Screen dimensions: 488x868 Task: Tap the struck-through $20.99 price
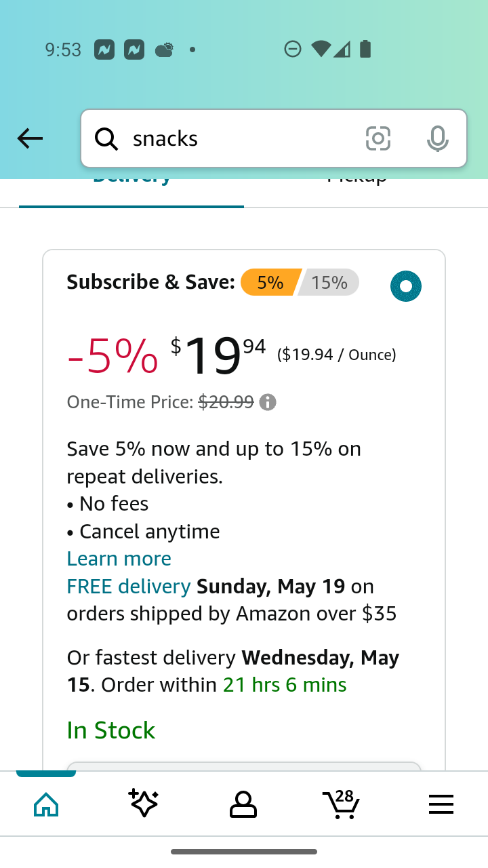(226, 402)
